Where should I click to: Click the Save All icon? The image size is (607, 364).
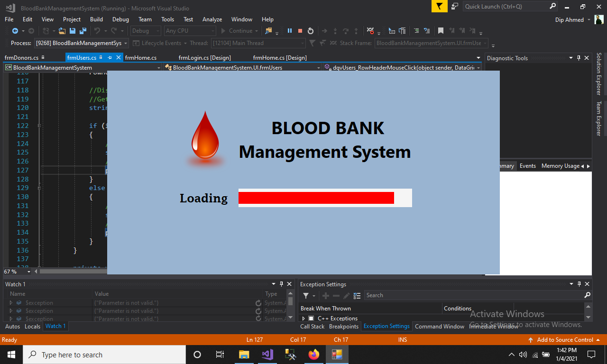tap(82, 31)
